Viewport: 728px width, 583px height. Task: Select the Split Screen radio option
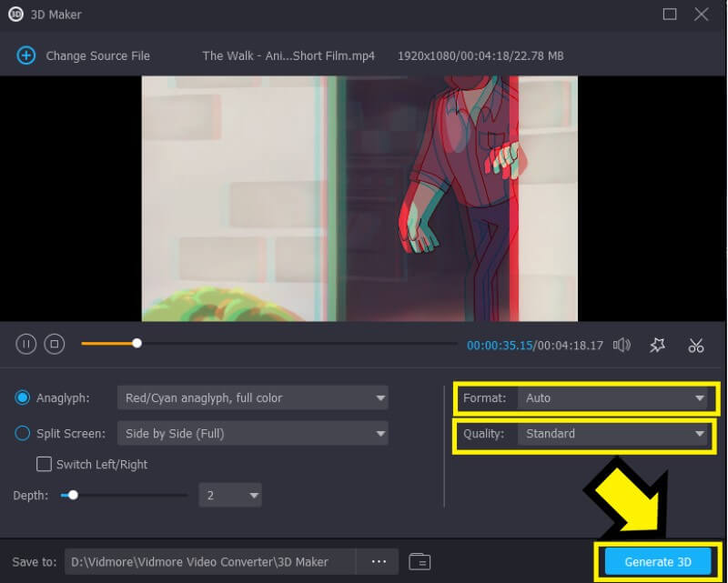point(23,434)
